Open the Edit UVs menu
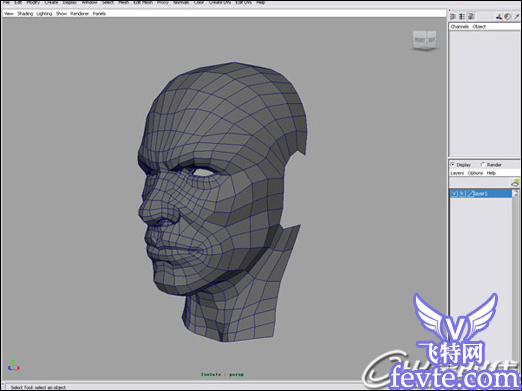Image resolution: width=522 pixels, height=391 pixels. (x=244, y=2)
